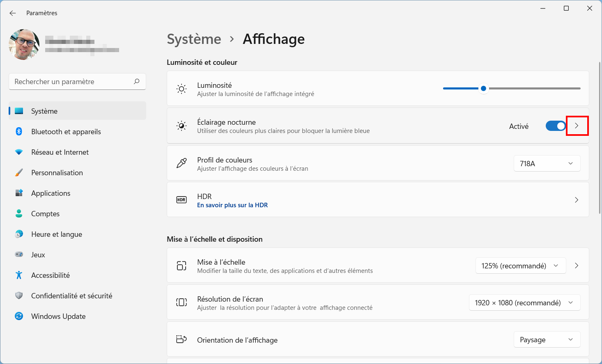Screen dimensions: 602x364
Task: Turn off the Éclairage nocturne toggle
Action: click(x=556, y=126)
